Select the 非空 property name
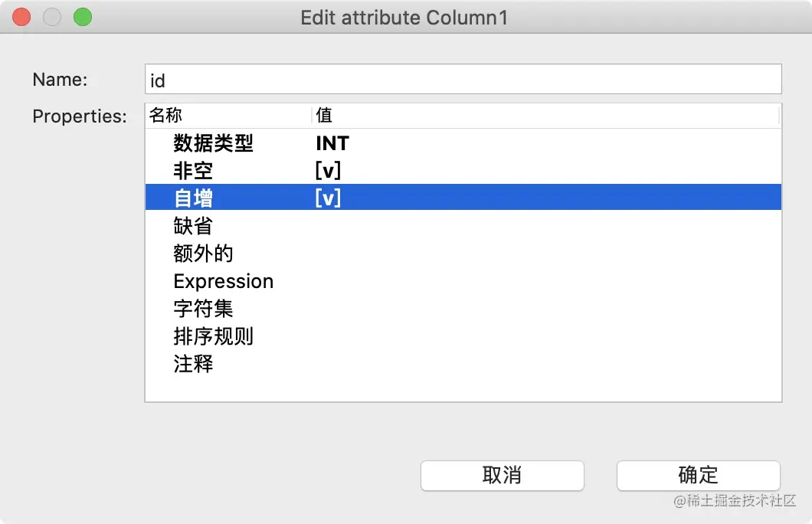Image resolution: width=812 pixels, height=524 pixels. click(192, 170)
